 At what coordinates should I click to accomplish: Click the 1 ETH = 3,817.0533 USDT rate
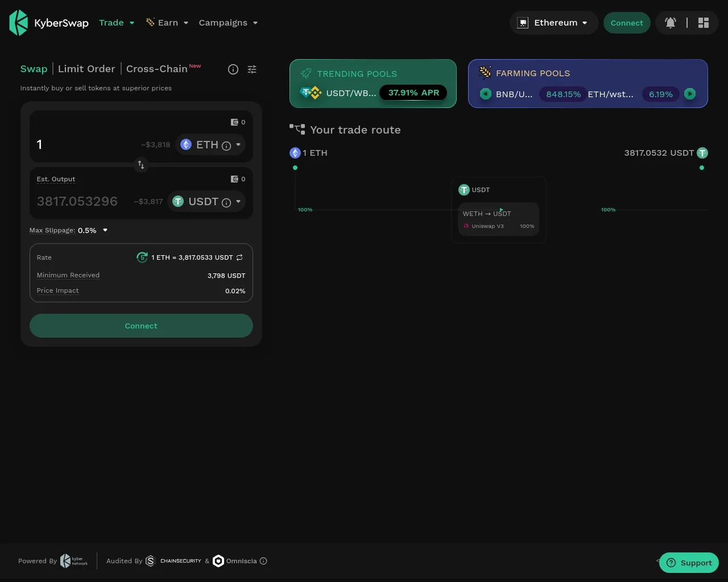click(x=192, y=257)
